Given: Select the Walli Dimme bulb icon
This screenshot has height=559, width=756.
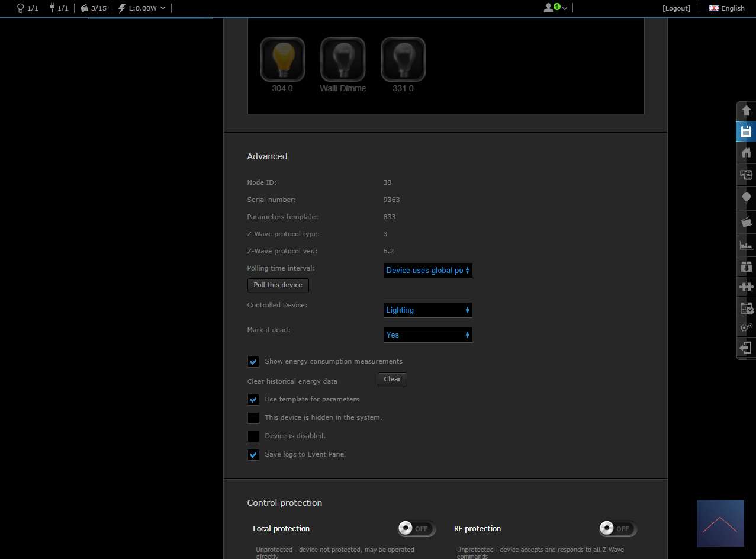Looking at the screenshot, I should [343, 59].
